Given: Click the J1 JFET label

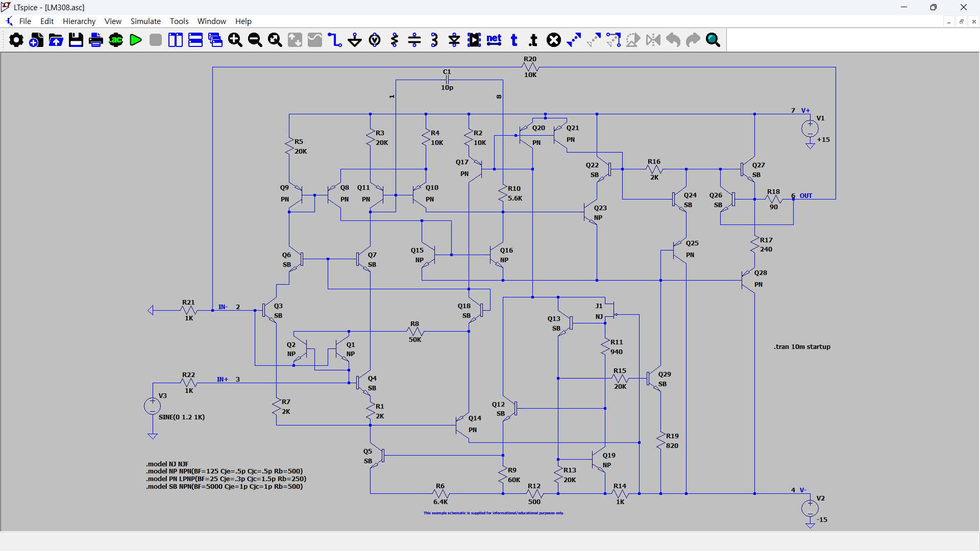Looking at the screenshot, I should pyautogui.click(x=599, y=306).
